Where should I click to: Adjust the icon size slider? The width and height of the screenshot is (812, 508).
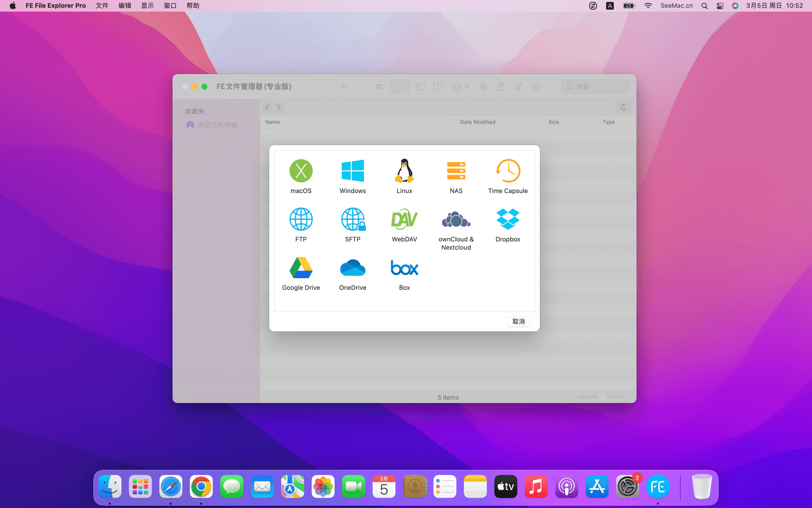pyautogui.click(x=602, y=397)
